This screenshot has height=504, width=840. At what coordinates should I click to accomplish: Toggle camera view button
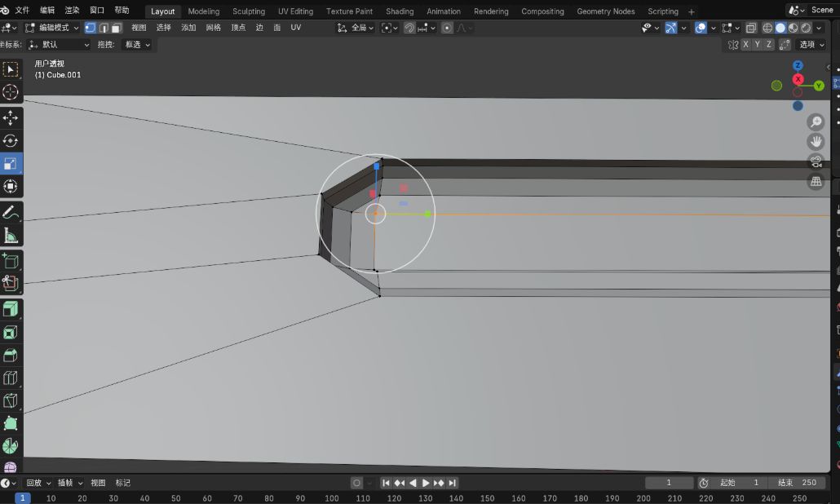816,161
